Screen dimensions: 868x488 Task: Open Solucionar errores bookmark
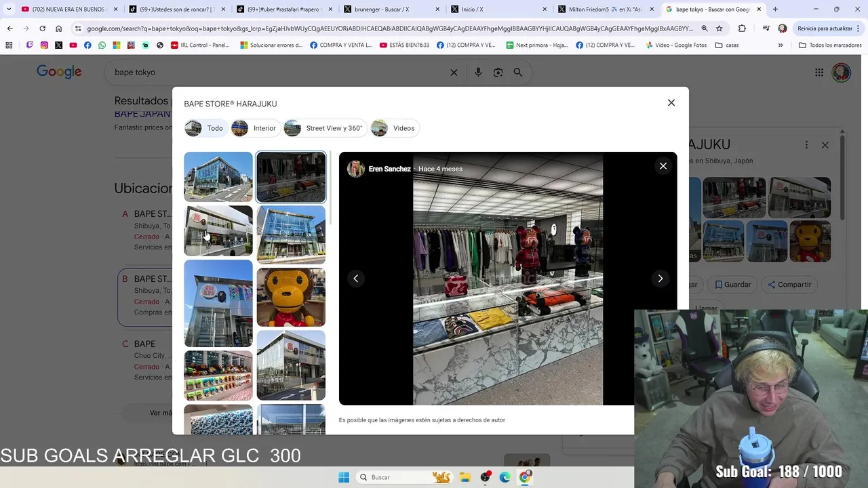coord(271,45)
